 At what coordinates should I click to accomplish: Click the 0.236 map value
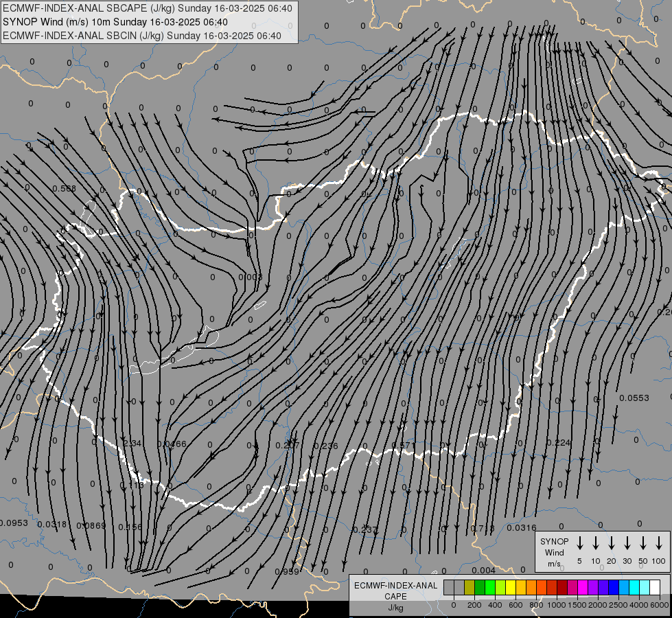pyautogui.click(x=326, y=446)
